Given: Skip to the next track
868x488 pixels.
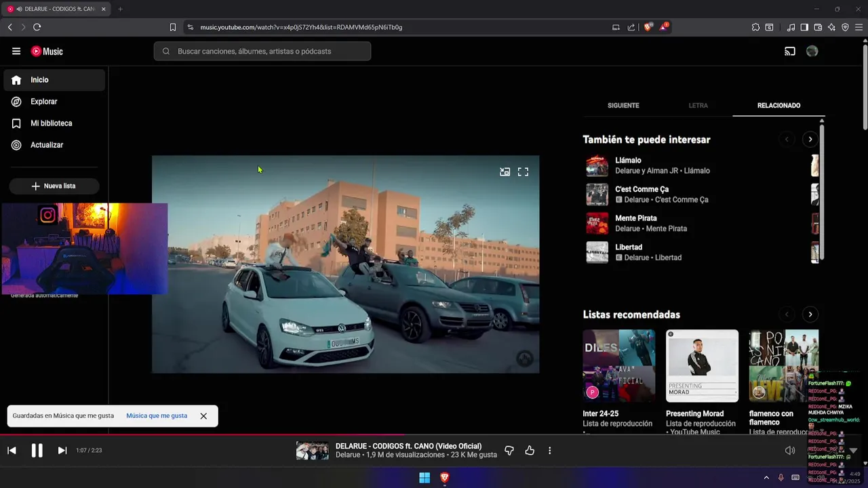Looking at the screenshot, I should click(x=62, y=451).
